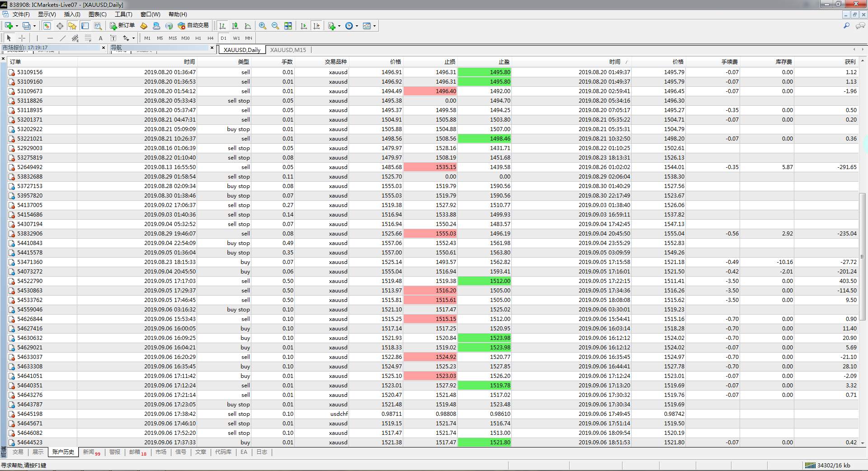Viewport: 868px width, 471px height.
Task: Open the periods clock dropdown arrow
Action: pyautogui.click(x=357, y=26)
